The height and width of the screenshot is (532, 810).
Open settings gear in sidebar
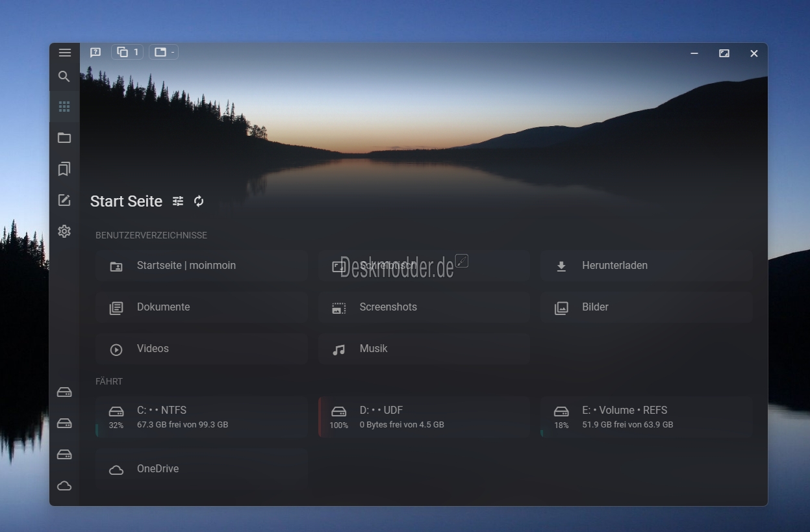pos(64,231)
